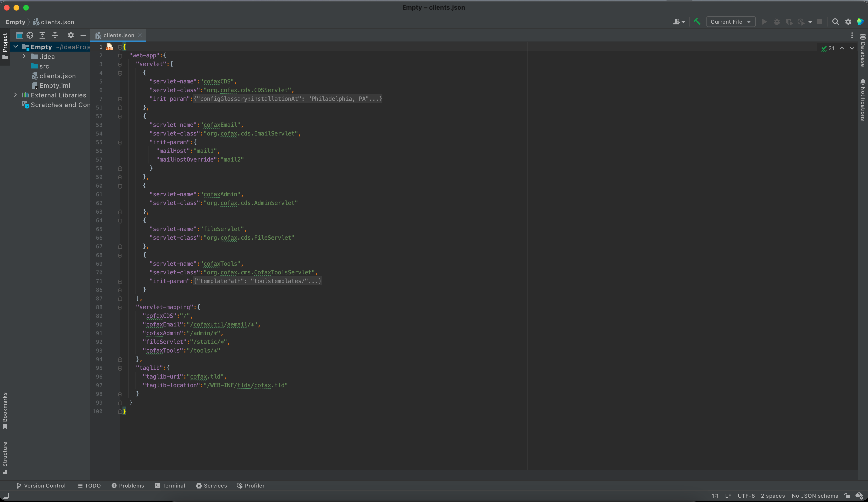
Task: Select the Run with Coverage shield icon
Action: 789,22
